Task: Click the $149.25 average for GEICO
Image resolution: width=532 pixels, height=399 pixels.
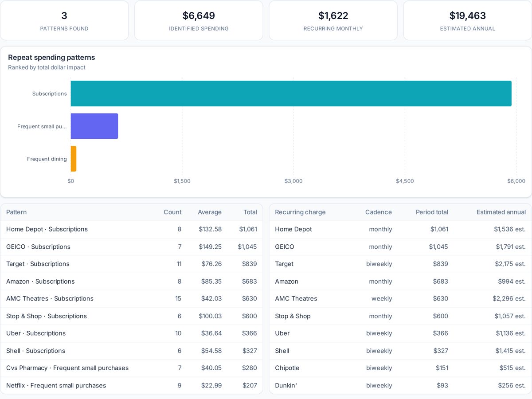Action: 210,246
